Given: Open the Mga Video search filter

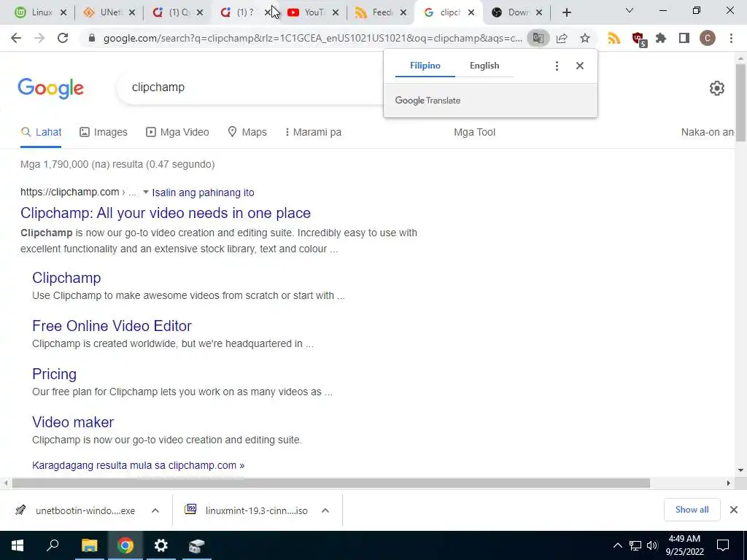Looking at the screenshot, I should point(177,133).
